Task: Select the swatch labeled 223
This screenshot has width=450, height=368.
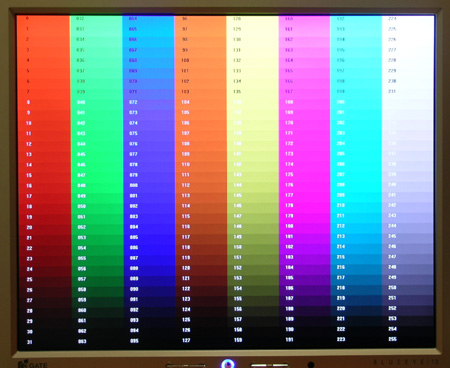Action: tap(356, 339)
